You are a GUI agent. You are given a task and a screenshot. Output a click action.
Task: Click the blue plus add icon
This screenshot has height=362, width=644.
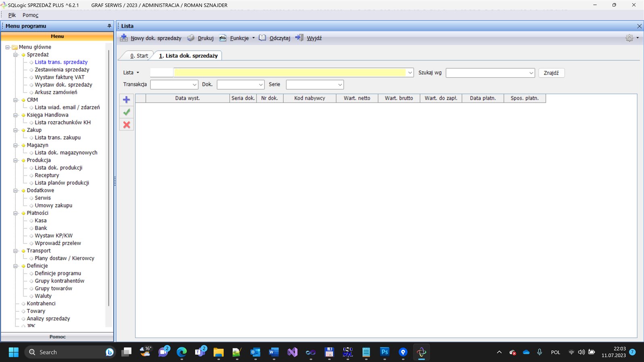(126, 100)
